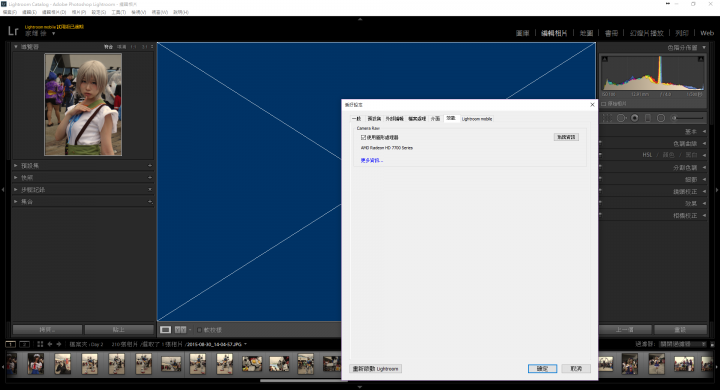
Task: Select the Crop Overlay tool in tool strip
Action: tap(607, 118)
